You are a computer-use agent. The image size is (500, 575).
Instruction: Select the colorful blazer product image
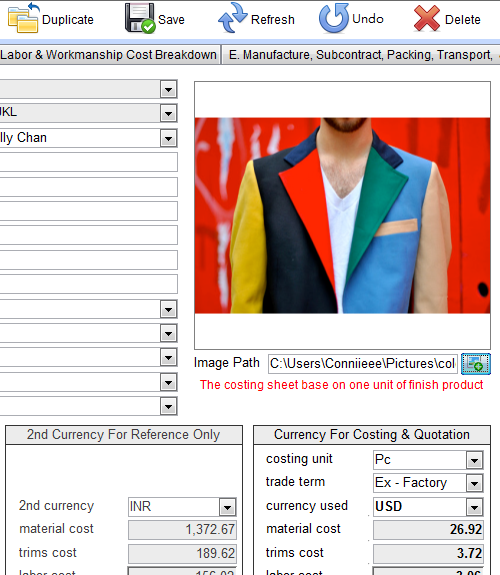[x=342, y=215]
